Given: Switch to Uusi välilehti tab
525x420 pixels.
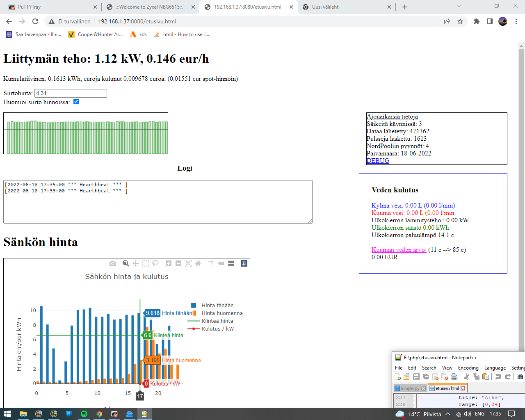Looking at the screenshot, I should [347, 7].
